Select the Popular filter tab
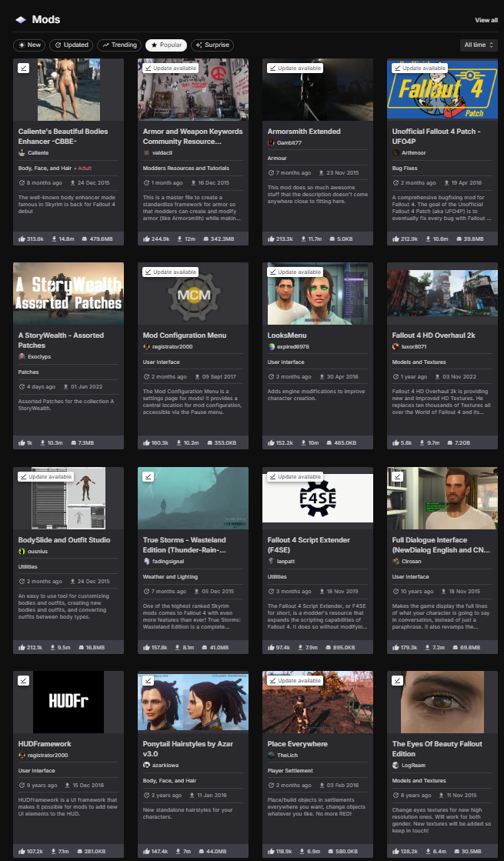The image size is (504, 861). pyautogui.click(x=166, y=45)
